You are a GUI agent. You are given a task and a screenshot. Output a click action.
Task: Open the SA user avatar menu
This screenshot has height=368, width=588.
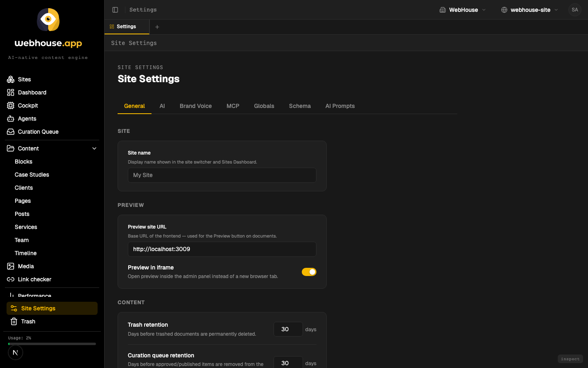(x=575, y=10)
